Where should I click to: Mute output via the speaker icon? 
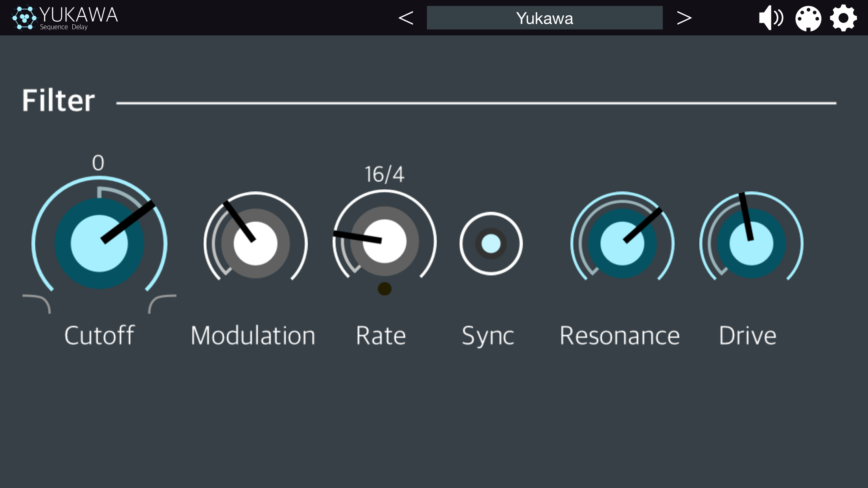coord(771,17)
